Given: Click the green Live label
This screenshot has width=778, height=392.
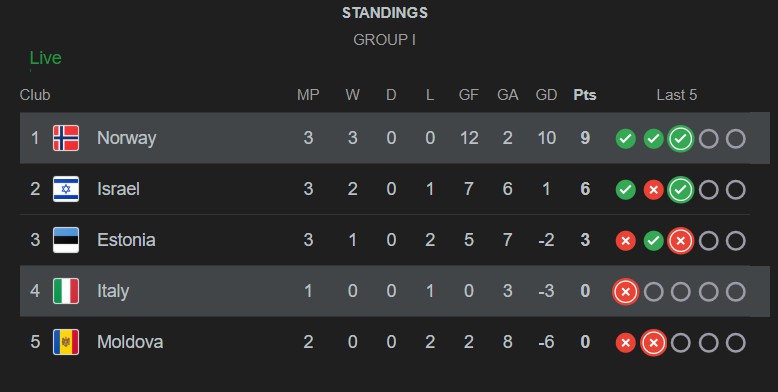Looking at the screenshot, I should tap(46, 58).
